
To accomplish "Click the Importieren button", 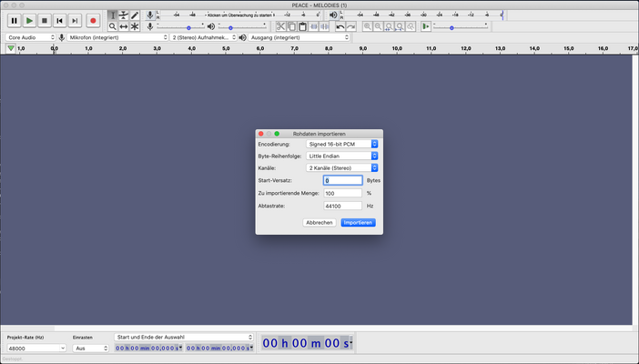I will tap(358, 223).
